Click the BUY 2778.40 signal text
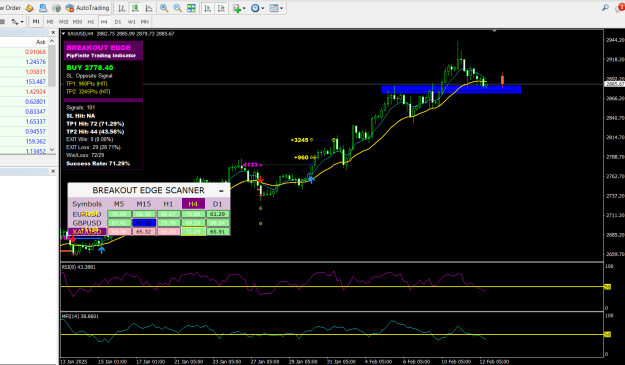This screenshot has height=365, width=625. pos(90,68)
